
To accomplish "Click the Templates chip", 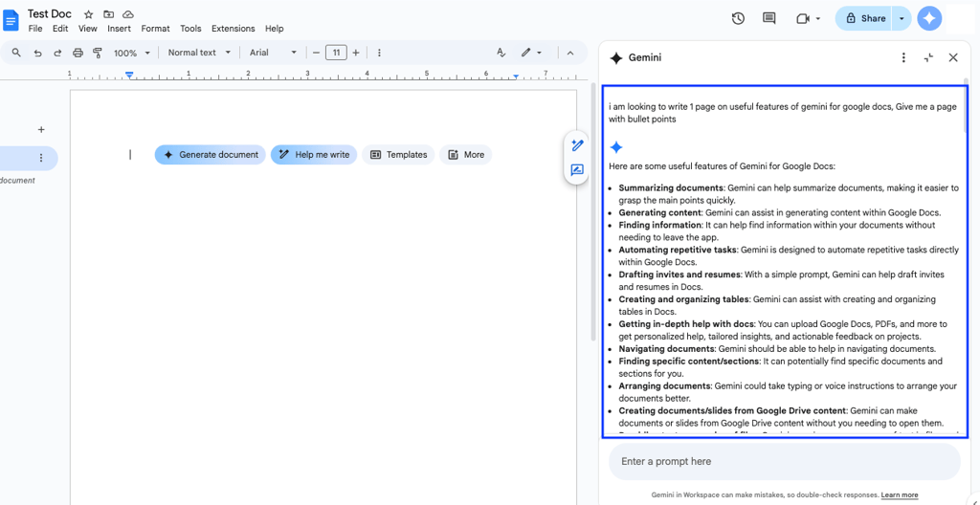I will pos(398,154).
